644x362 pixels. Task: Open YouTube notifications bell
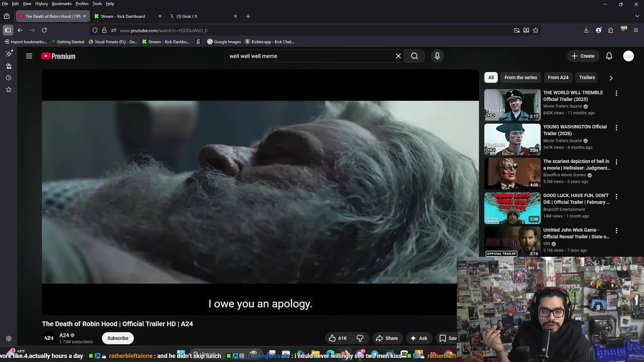[609, 56]
